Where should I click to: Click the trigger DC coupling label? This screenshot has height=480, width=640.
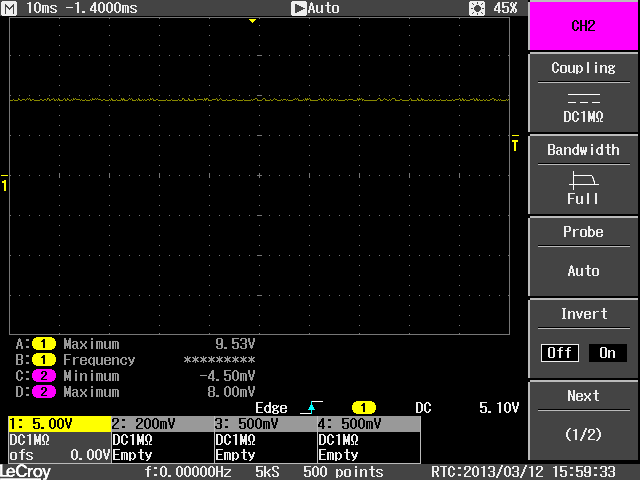pos(423,408)
